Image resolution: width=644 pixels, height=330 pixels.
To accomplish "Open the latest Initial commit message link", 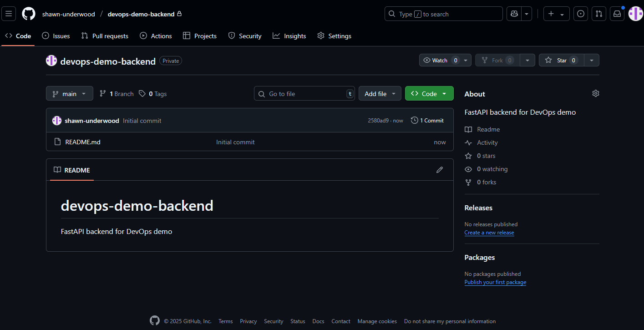I will tap(142, 121).
